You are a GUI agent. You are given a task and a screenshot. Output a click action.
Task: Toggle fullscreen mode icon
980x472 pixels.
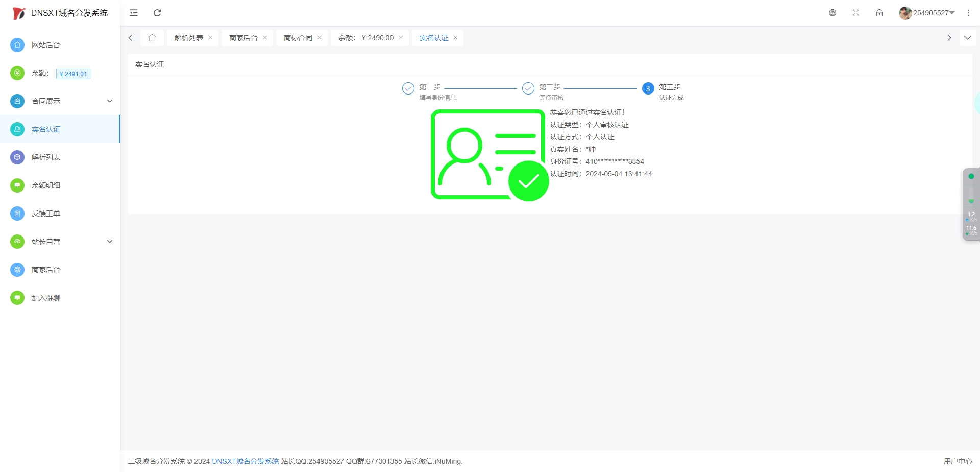click(856, 13)
